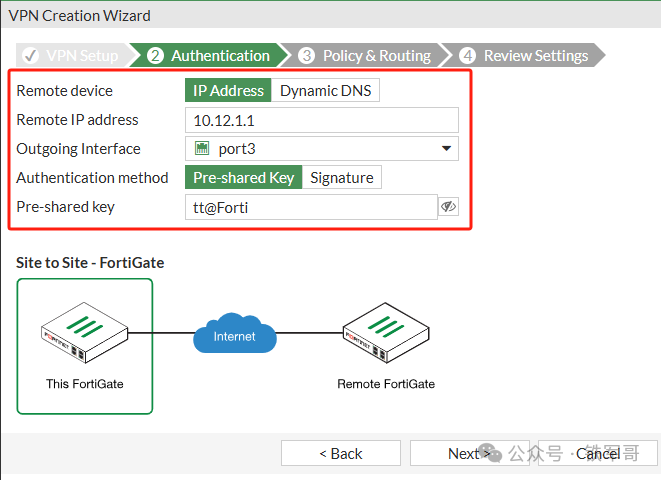The width and height of the screenshot is (661, 480).
Task: Click the Internet cloud icon
Action: (235, 333)
